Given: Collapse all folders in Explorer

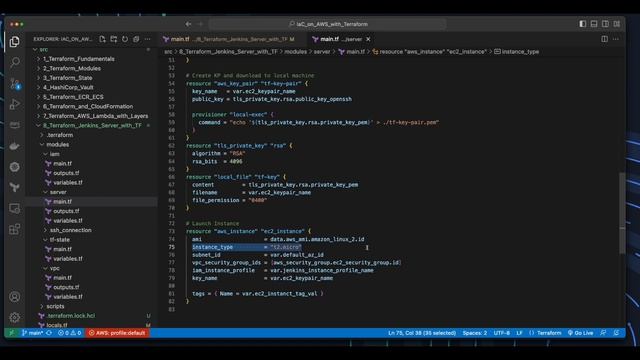Looking at the screenshot, I should pos(136,39).
